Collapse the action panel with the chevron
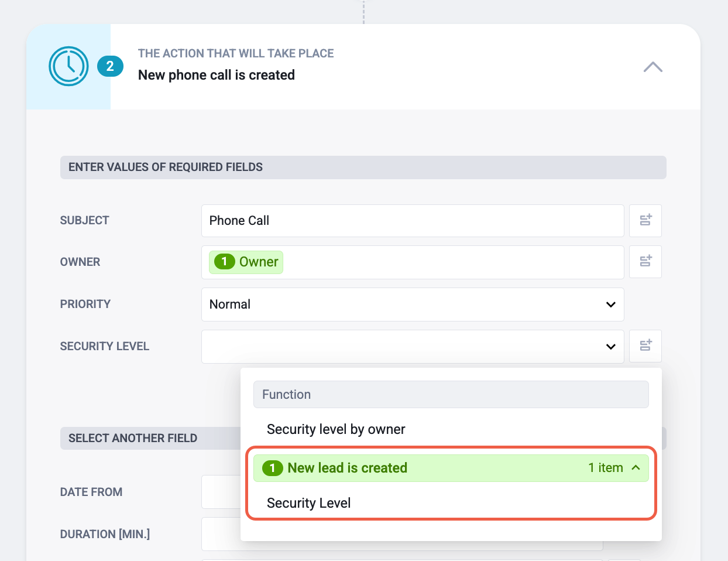Viewport: 728px width, 561px height. [x=653, y=67]
